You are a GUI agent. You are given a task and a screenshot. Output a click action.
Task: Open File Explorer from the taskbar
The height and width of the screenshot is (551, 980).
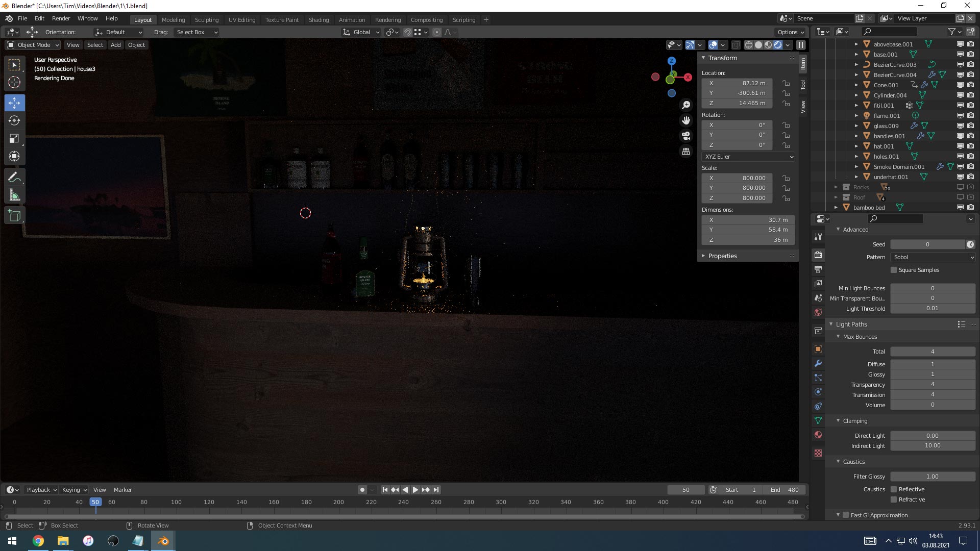click(63, 541)
